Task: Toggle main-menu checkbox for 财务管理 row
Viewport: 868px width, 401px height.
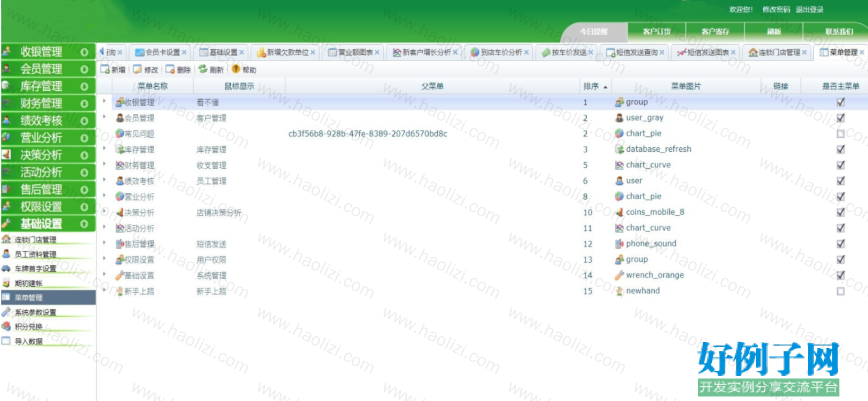Action: pyautogui.click(x=840, y=165)
